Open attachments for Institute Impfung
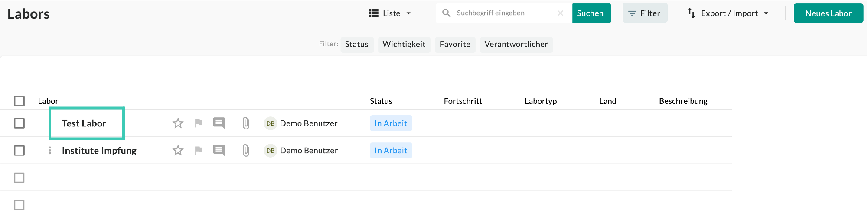 tap(246, 151)
